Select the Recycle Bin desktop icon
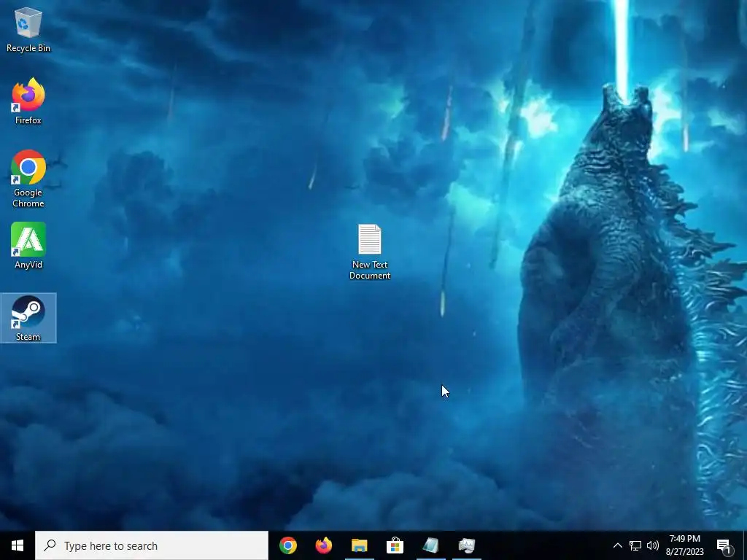Screen dimensions: 747x560 coord(28,29)
